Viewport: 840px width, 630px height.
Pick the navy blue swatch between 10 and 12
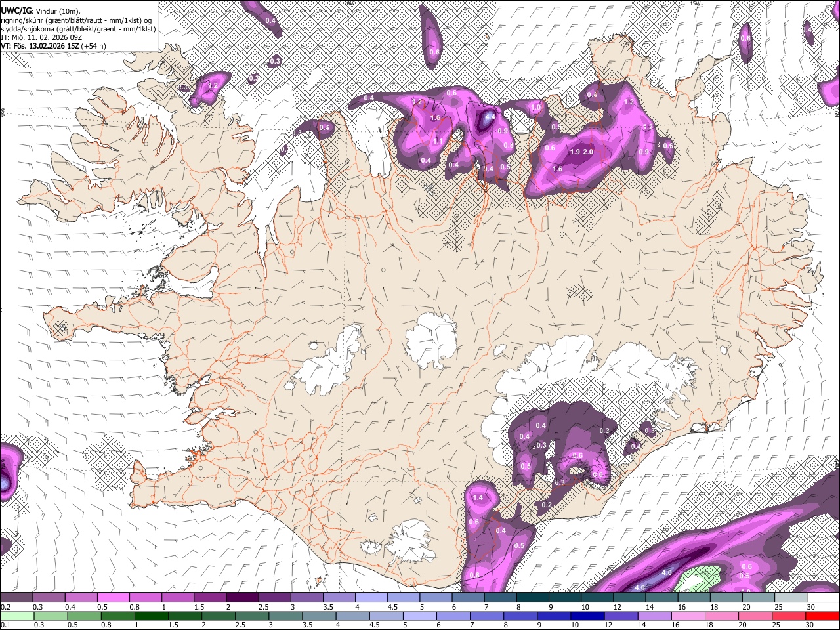(587, 615)
